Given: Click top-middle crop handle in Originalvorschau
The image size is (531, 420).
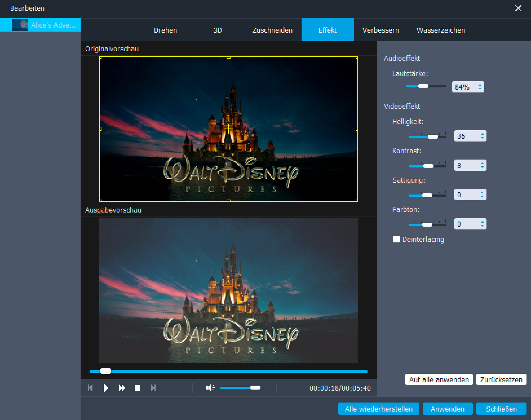Looking at the screenshot, I should click(x=229, y=58).
